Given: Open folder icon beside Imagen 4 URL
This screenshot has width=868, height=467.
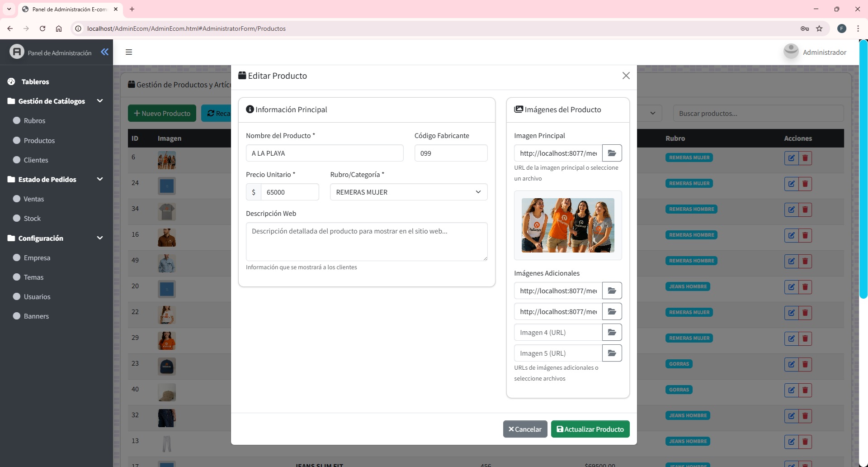Looking at the screenshot, I should tap(612, 332).
